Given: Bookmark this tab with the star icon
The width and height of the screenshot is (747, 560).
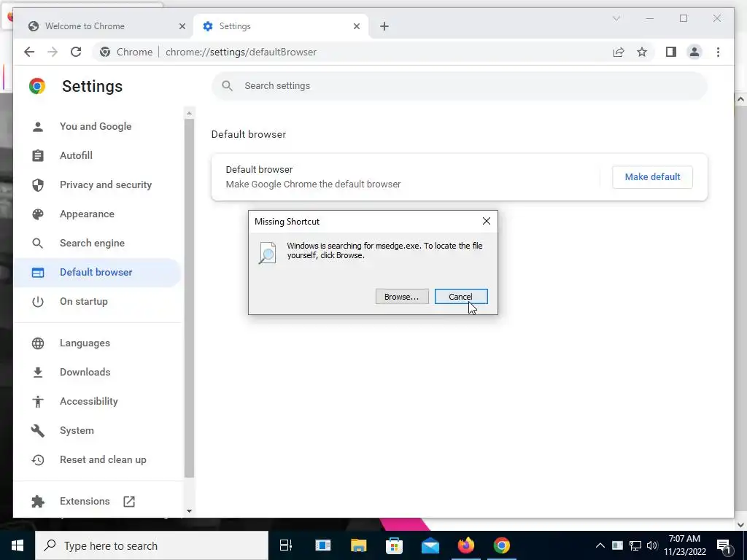Looking at the screenshot, I should [642, 52].
